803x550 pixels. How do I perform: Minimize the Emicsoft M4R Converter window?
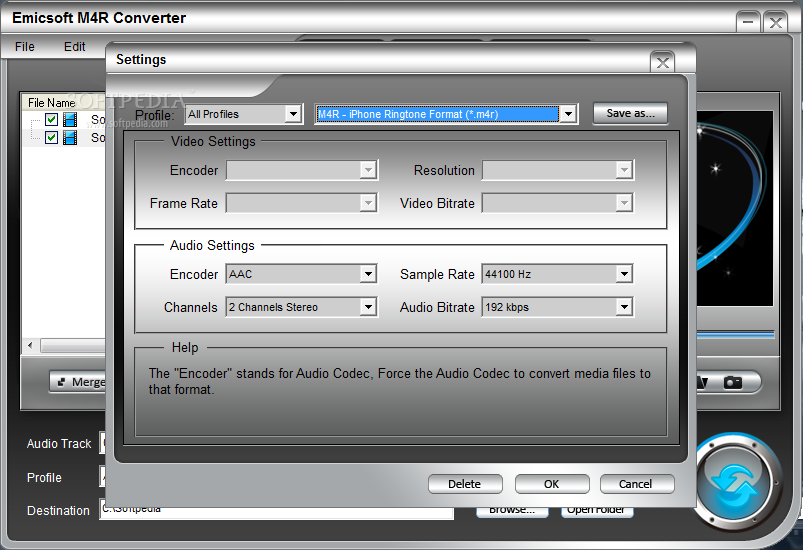[748, 23]
